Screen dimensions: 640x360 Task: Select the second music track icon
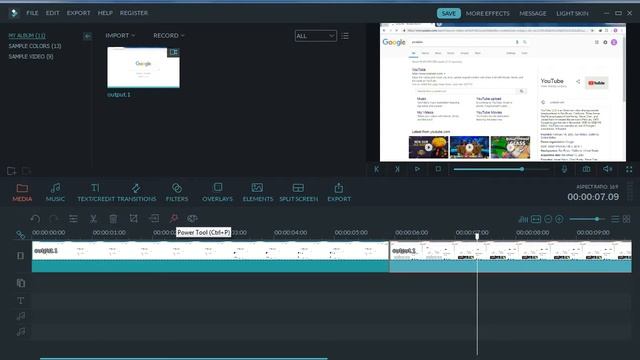tap(21, 332)
